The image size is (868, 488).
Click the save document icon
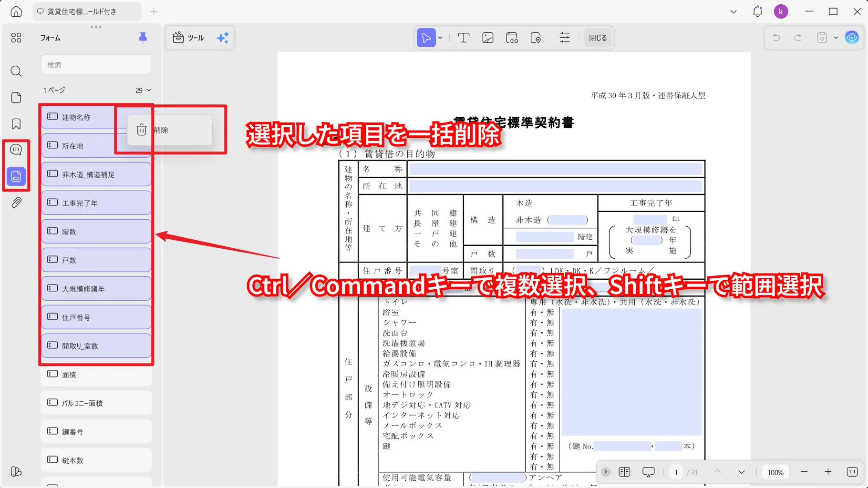[822, 38]
